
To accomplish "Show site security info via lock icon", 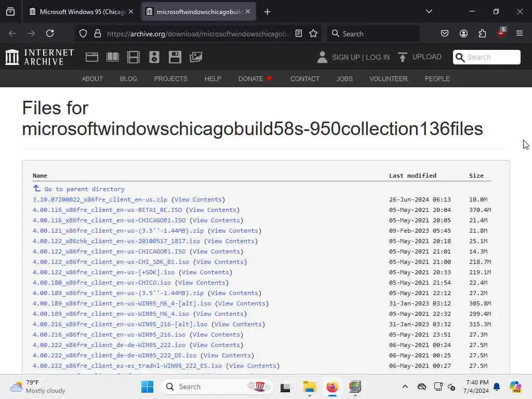I will pyautogui.click(x=98, y=33).
